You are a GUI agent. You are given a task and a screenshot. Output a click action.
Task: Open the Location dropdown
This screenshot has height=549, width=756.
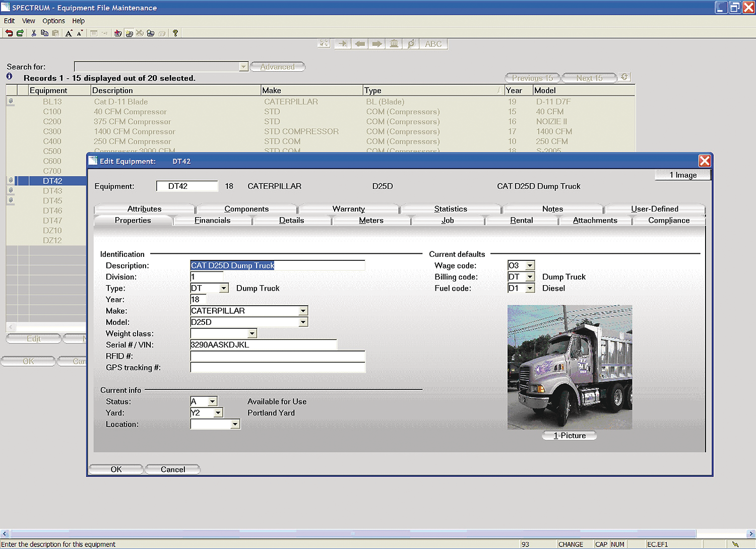[235, 425]
